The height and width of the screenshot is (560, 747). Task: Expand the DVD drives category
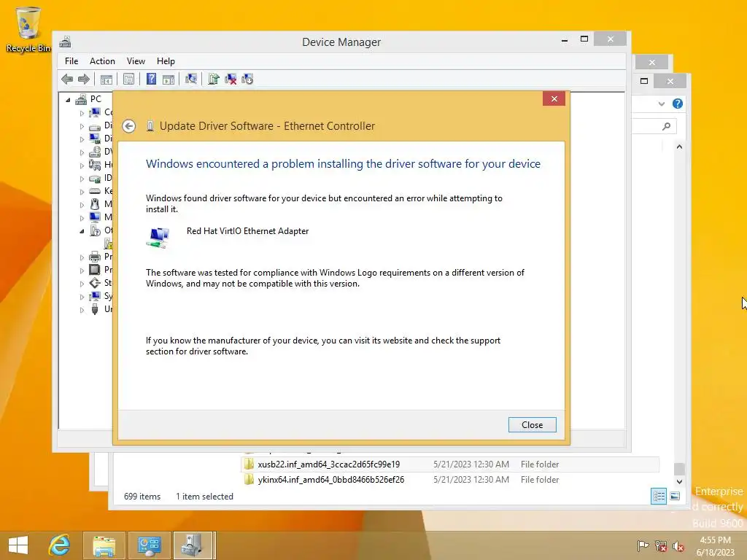pyautogui.click(x=82, y=153)
